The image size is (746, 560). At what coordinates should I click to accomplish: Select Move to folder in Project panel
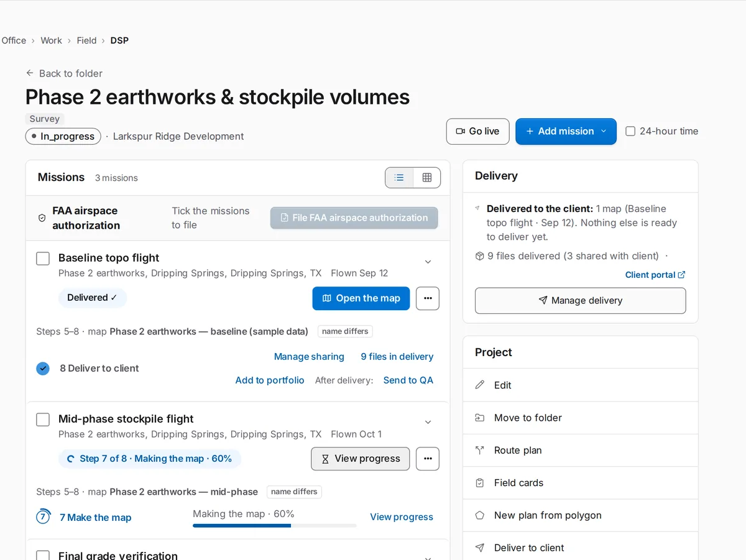click(580, 418)
